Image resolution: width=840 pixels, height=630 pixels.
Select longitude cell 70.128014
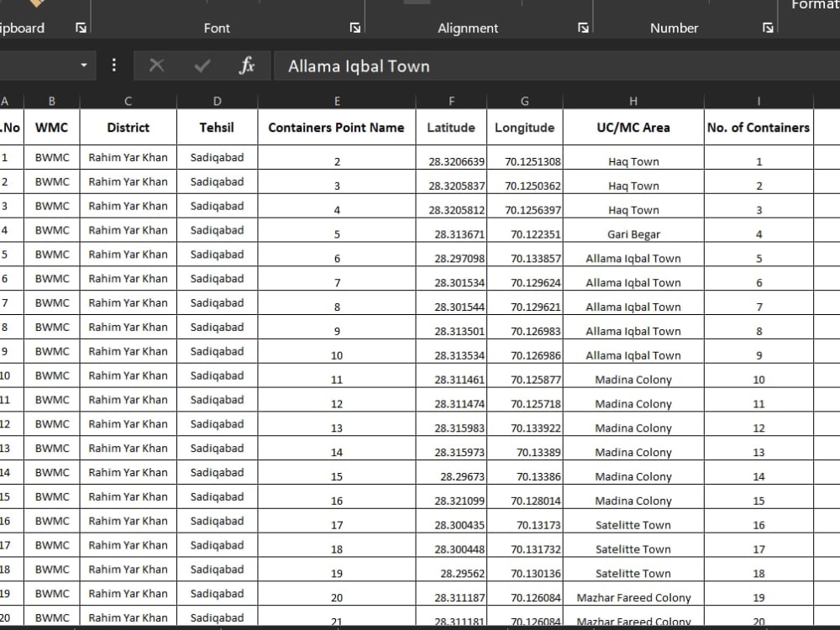click(x=525, y=496)
